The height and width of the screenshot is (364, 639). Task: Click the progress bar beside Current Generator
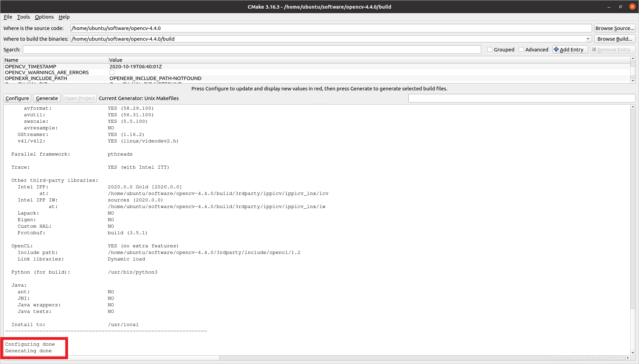tap(522, 98)
